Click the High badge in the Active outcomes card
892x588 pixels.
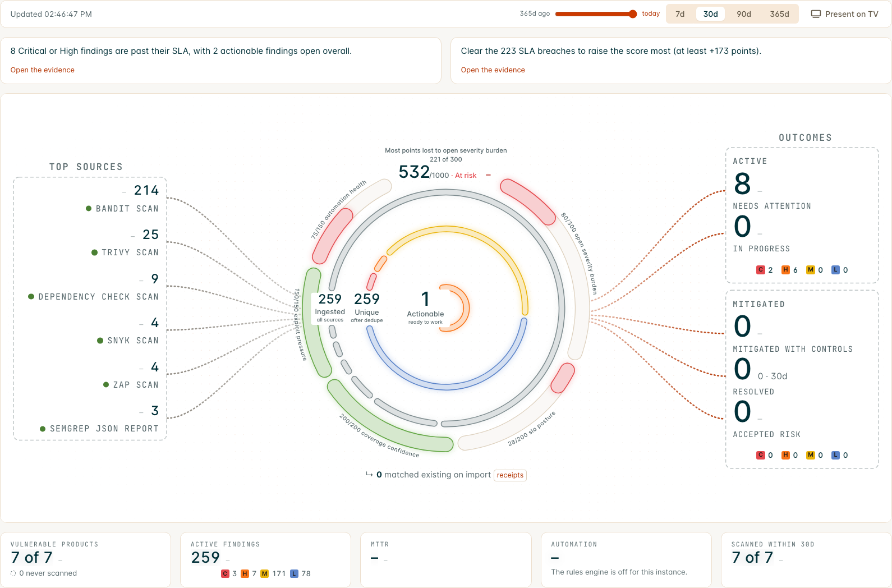pyautogui.click(x=786, y=270)
